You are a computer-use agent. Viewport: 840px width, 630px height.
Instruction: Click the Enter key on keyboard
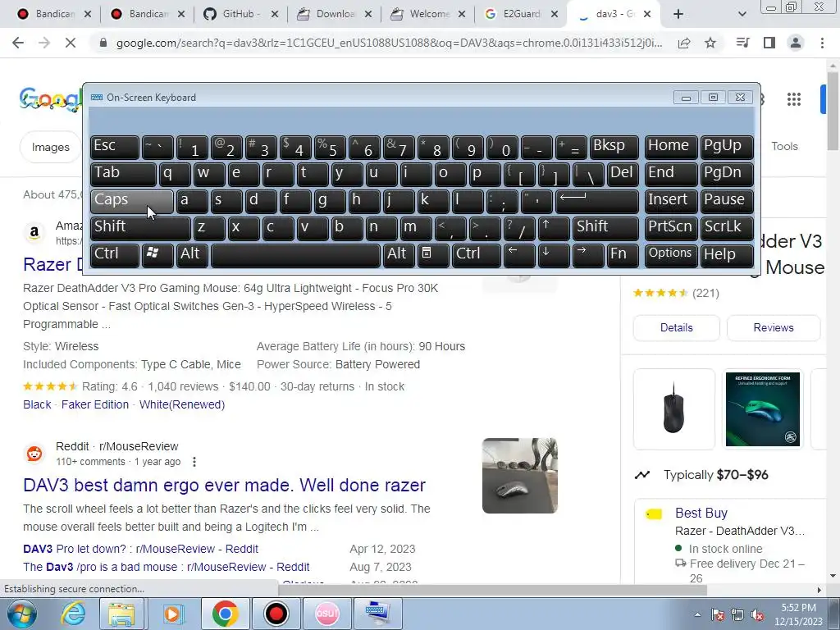597,202
